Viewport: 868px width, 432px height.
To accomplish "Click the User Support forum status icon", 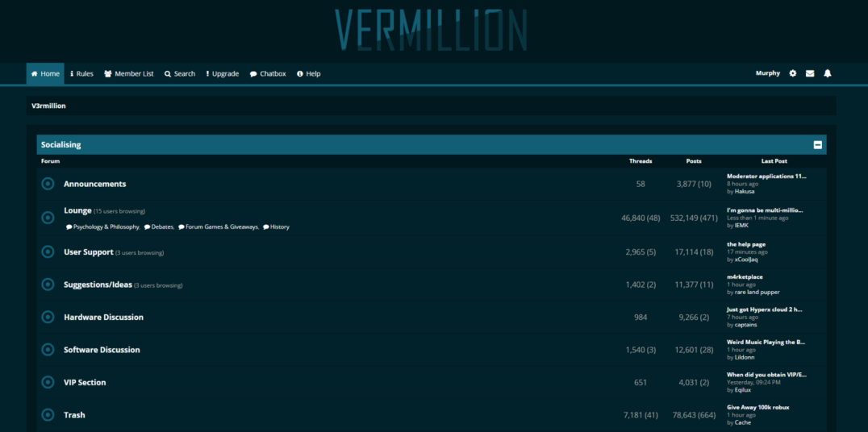I will click(48, 251).
